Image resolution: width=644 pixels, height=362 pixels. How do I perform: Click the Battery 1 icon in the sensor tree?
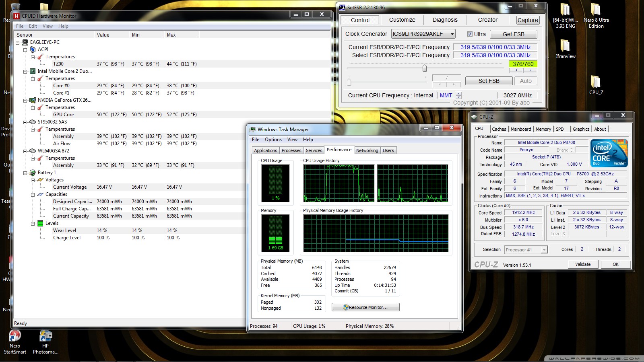pyautogui.click(x=33, y=173)
